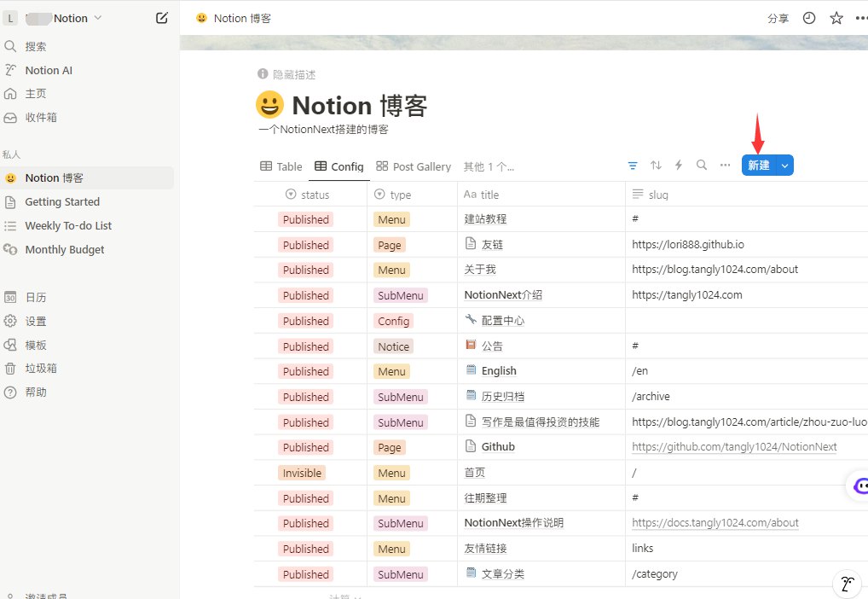Screen dimensions: 868x599
Task: Click the Github title cell
Action: tap(541, 446)
